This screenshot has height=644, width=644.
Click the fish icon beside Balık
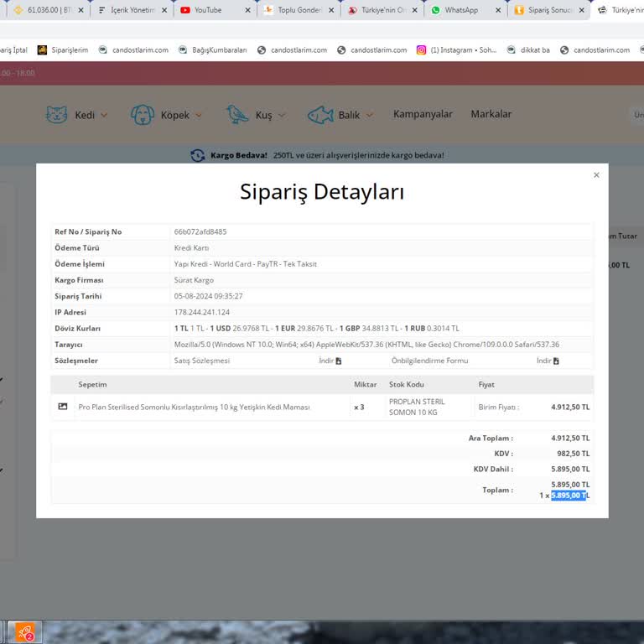320,115
